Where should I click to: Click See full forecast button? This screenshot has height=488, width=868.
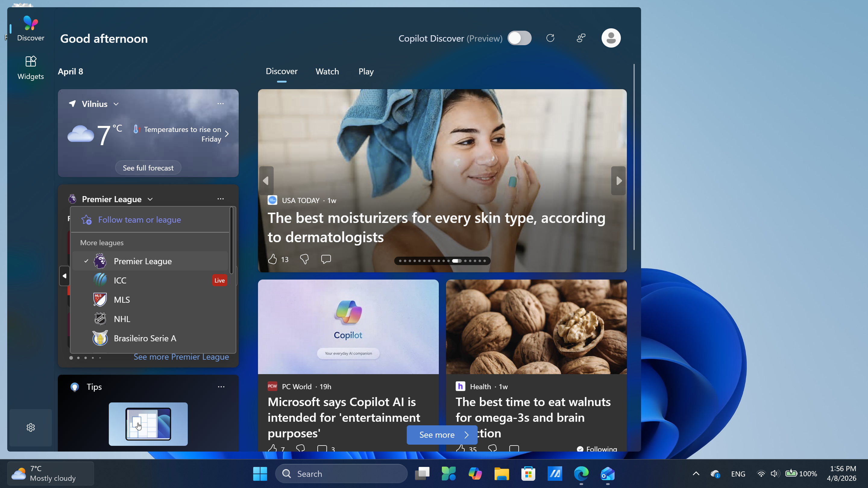(148, 168)
